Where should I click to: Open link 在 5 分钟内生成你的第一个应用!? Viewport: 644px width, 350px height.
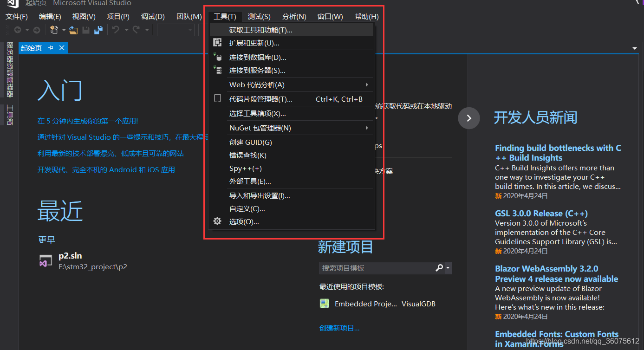click(x=88, y=121)
